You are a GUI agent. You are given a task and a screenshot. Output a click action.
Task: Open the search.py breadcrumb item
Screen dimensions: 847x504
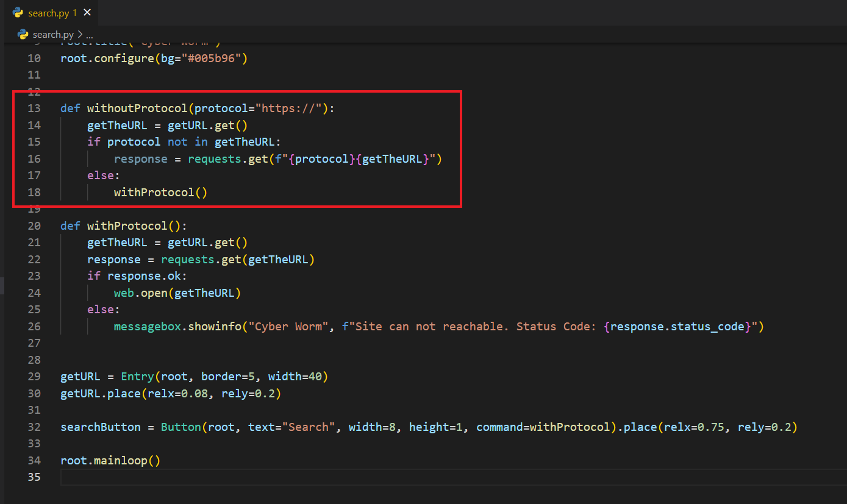(x=54, y=35)
